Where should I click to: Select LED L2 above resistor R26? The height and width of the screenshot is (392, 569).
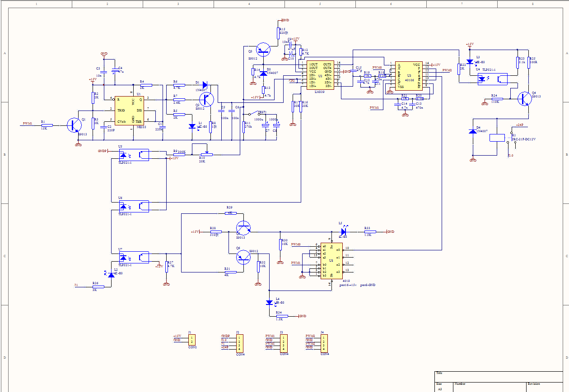coord(111,274)
